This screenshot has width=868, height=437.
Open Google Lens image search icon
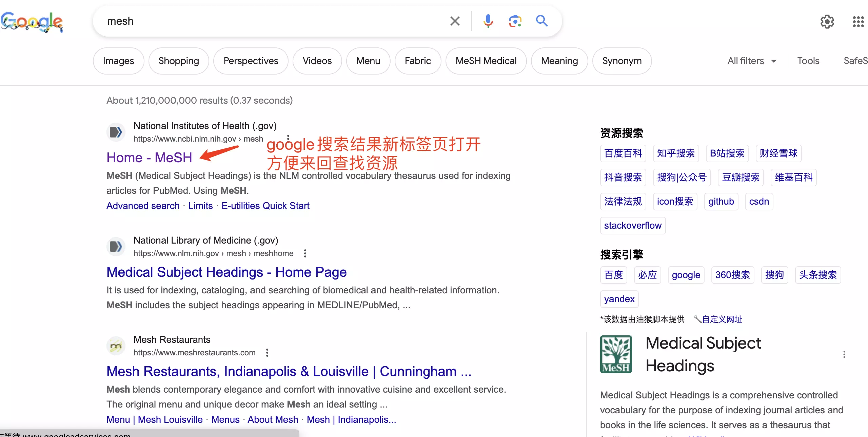tap(515, 21)
